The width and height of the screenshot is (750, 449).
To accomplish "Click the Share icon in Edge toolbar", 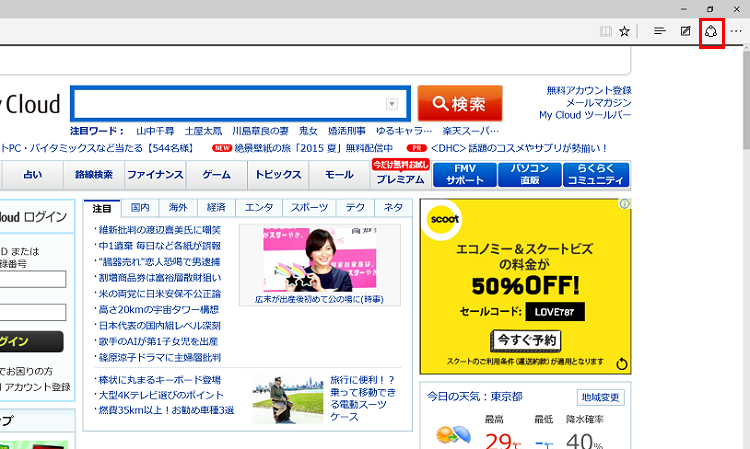I will [711, 31].
